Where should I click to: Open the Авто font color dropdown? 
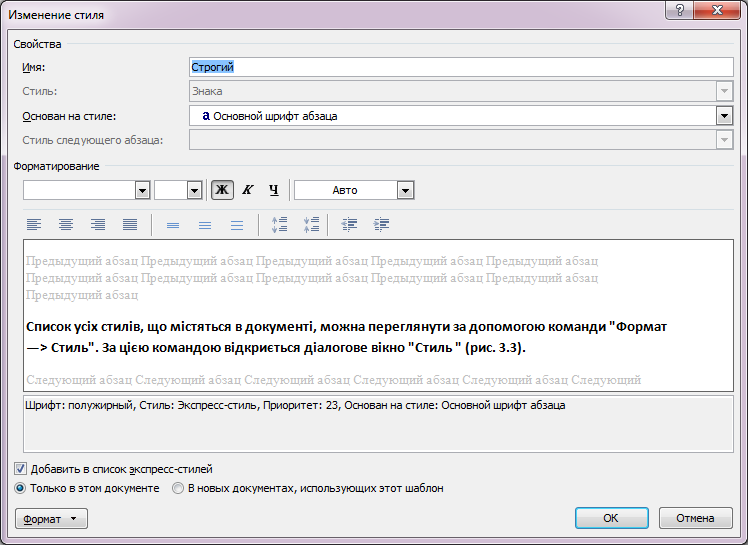pyautogui.click(x=405, y=190)
